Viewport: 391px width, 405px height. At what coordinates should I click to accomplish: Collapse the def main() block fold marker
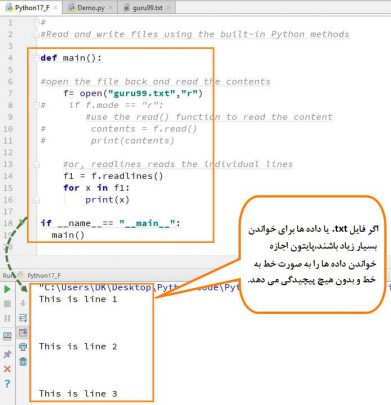(36, 58)
